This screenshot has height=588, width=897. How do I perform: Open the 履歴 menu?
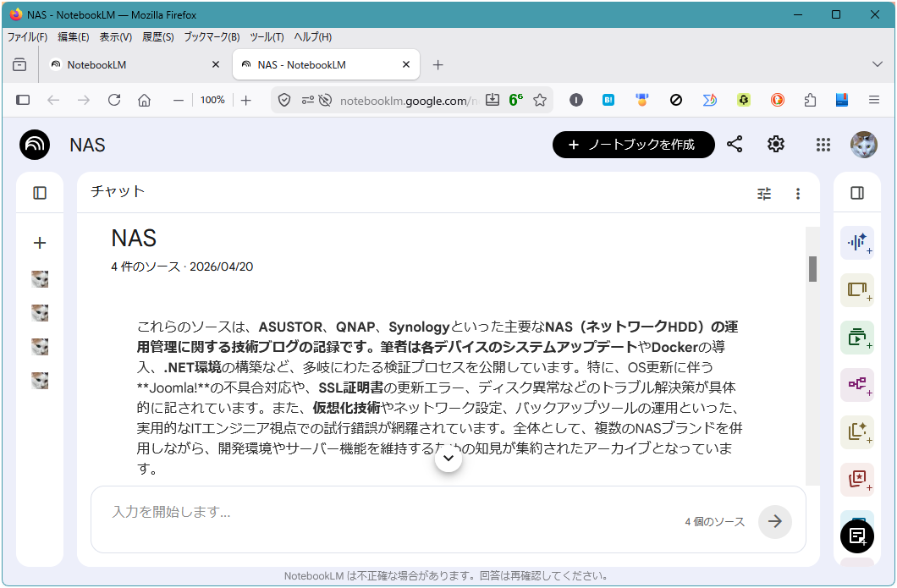click(x=158, y=37)
